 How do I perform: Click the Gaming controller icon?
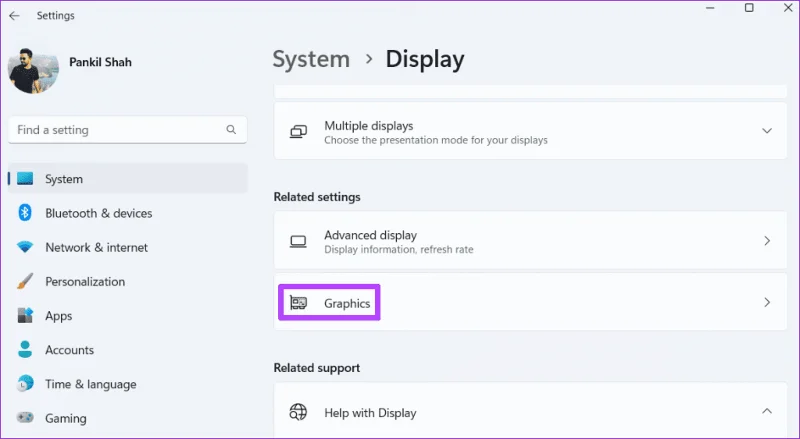click(25, 418)
